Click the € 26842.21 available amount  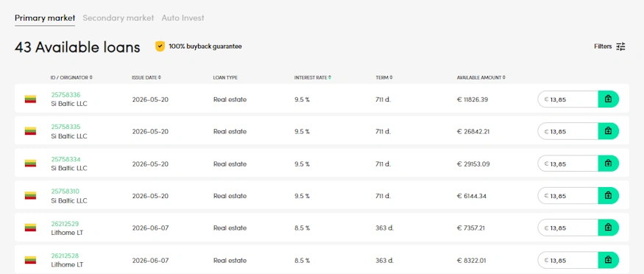(x=473, y=131)
